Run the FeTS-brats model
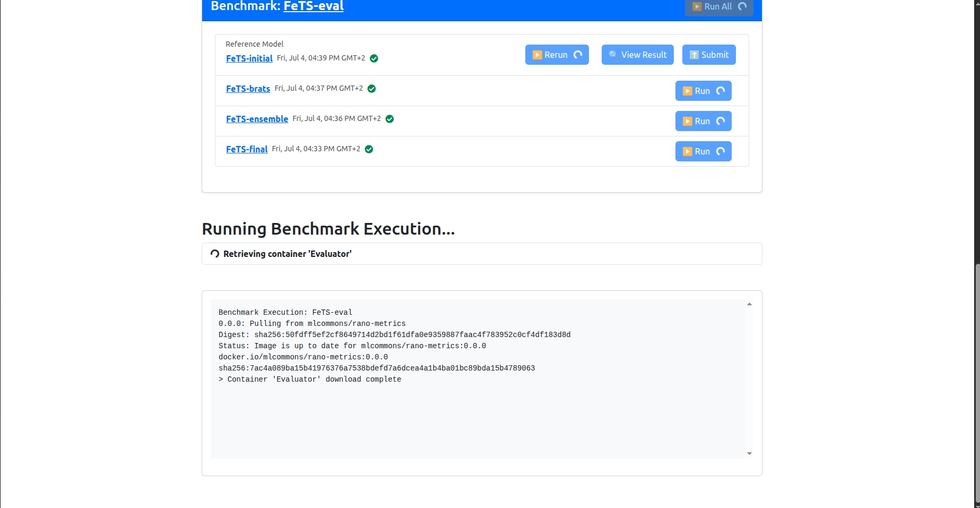 point(704,91)
